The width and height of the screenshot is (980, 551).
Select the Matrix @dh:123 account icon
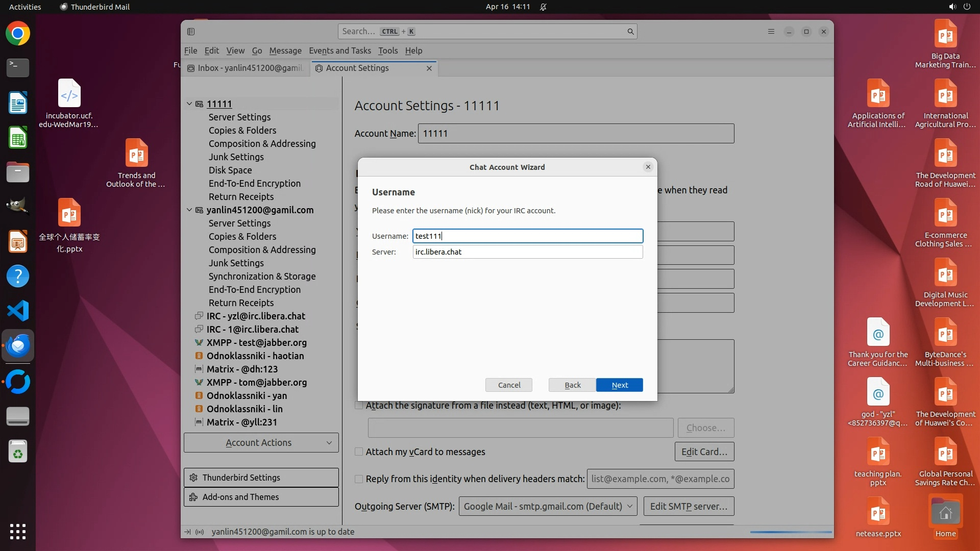199,369
